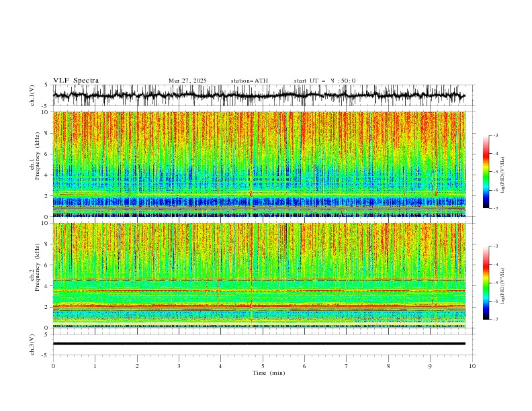Screen dimensions: 532x411
Task: Click inside the ch.2 spectrogram panel
Action: coord(259,275)
